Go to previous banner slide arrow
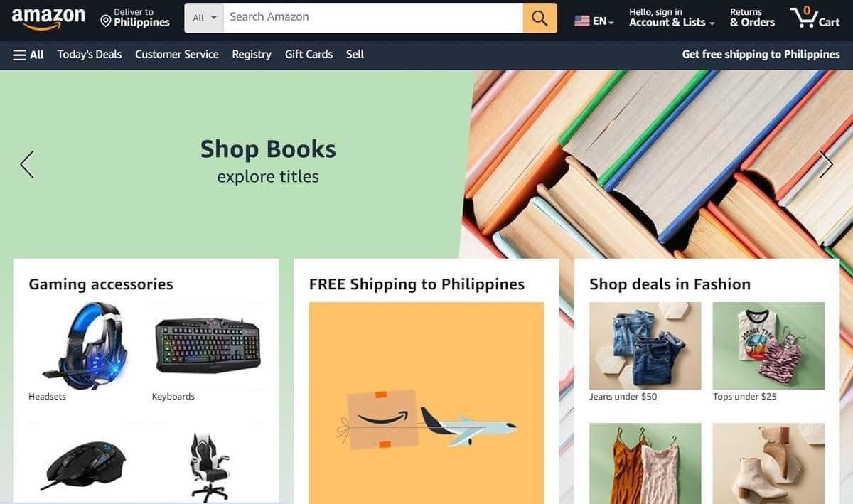 pyautogui.click(x=27, y=164)
